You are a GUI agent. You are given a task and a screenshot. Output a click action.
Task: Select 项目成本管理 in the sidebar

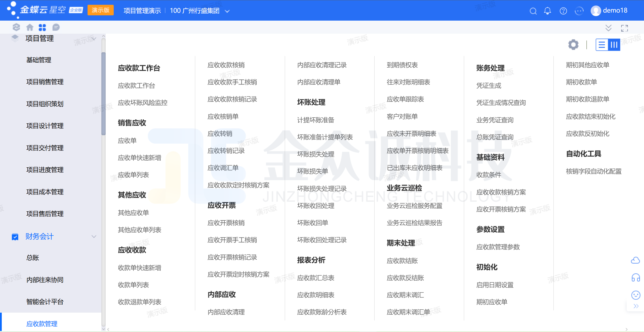click(x=45, y=192)
